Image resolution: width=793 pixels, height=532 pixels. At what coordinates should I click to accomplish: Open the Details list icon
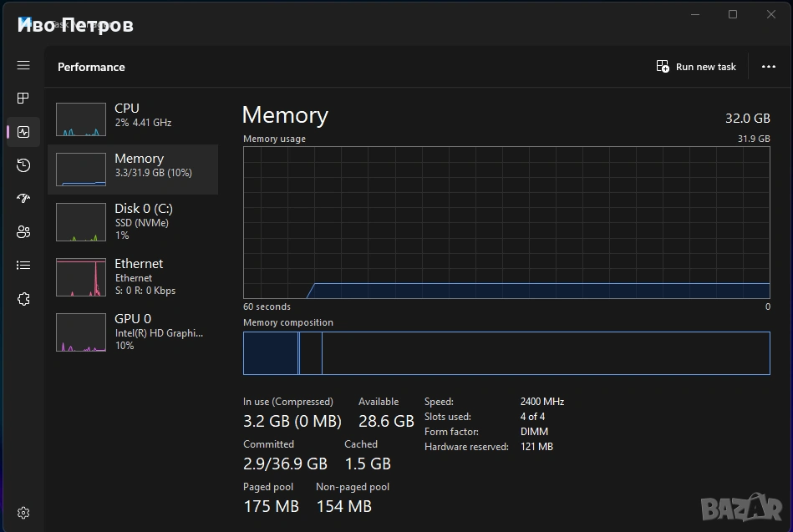click(x=23, y=266)
